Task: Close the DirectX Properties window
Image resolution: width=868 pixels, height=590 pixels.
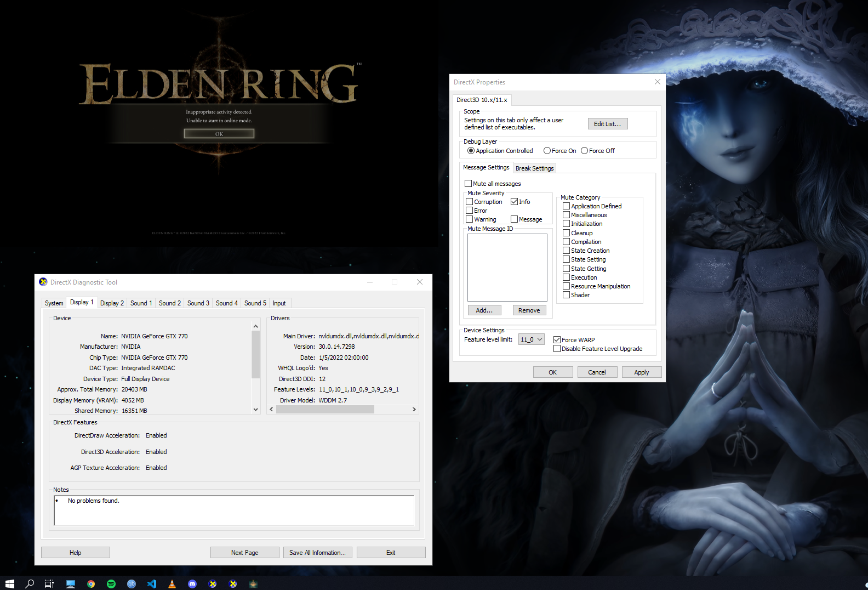Action: tap(657, 82)
